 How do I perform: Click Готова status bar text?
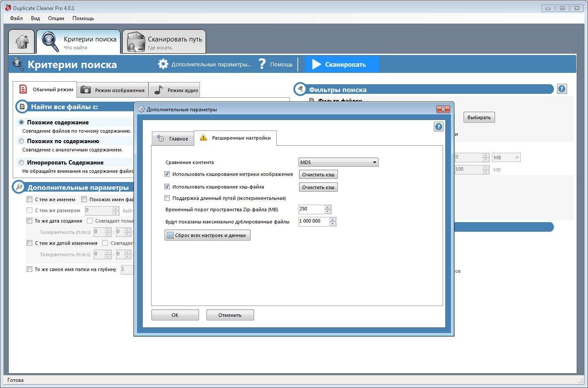[x=16, y=380]
